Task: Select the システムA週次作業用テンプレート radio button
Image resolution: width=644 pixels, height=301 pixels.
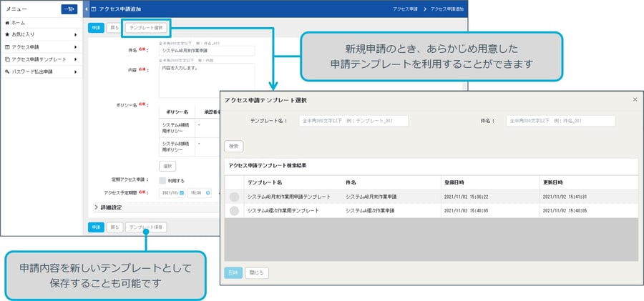Action: point(234,211)
